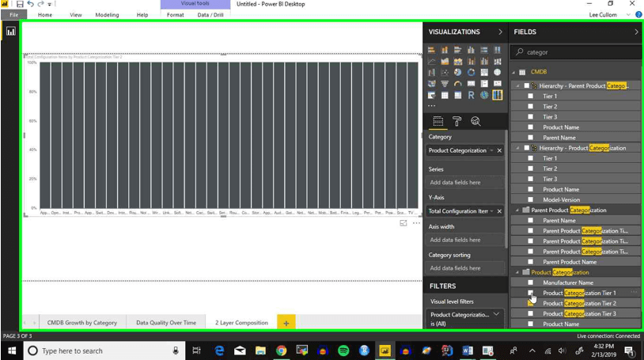Image resolution: width=644 pixels, height=360 pixels.
Task: Select the donut chart visualization
Action: (471, 72)
